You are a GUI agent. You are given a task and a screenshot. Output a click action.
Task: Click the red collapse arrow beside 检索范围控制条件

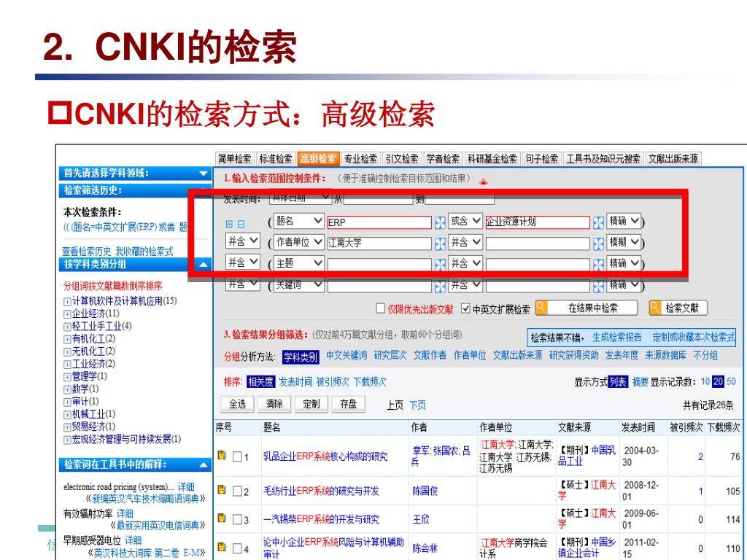coord(483,182)
